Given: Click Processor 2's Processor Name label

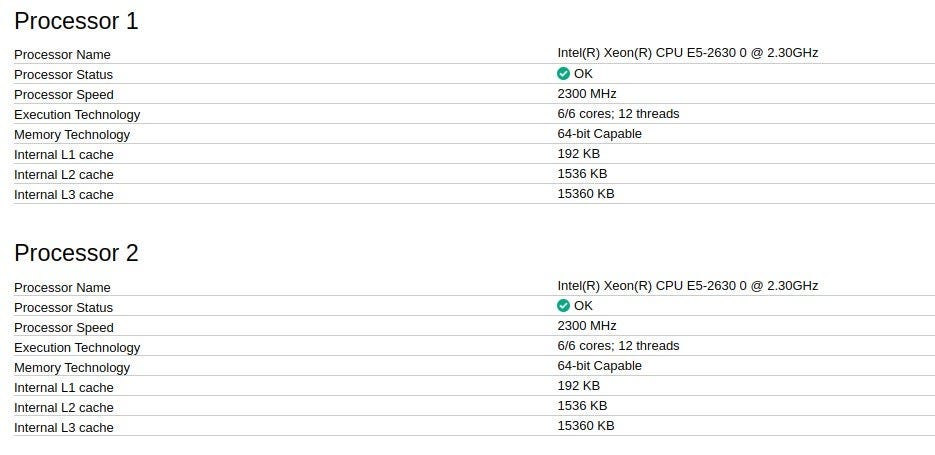Looking at the screenshot, I should point(62,287).
